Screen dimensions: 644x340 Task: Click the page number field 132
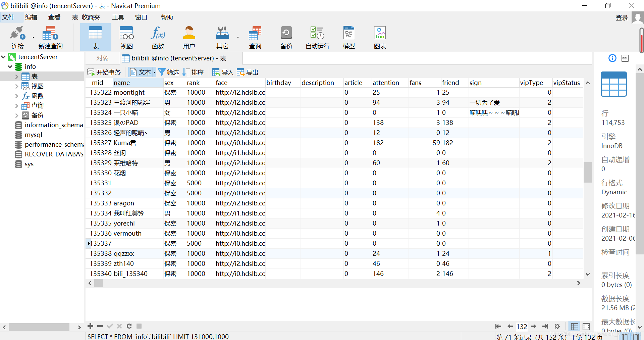pyautogui.click(x=522, y=326)
